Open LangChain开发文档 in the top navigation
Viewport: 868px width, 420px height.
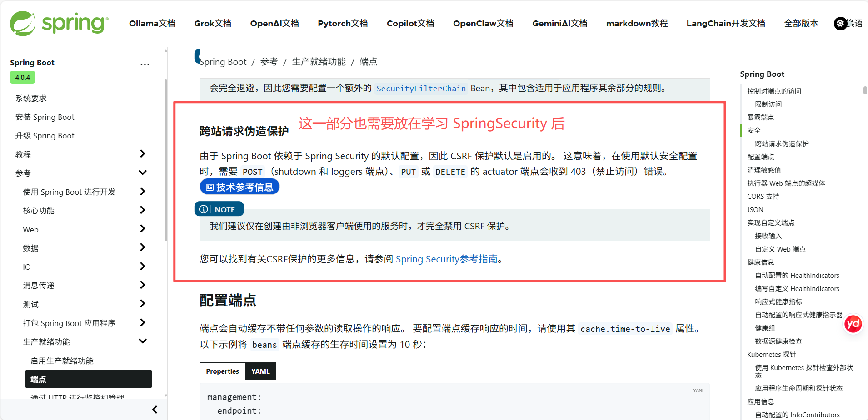(x=726, y=23)
